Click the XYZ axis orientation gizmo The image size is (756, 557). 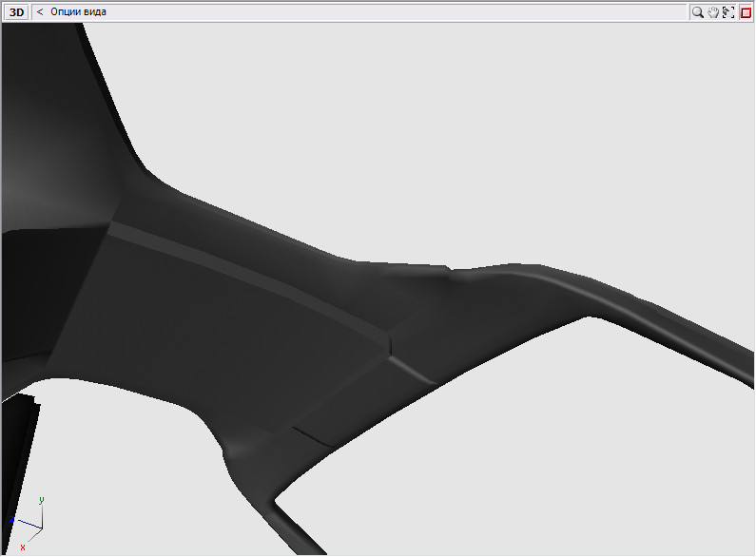27,524
